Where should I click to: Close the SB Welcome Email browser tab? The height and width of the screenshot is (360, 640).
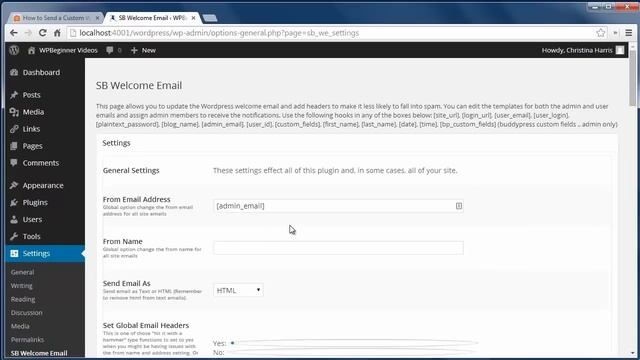[193, 18]
